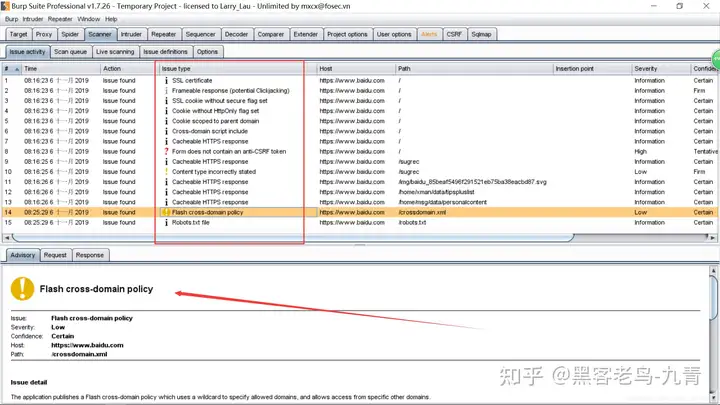The image size is (720, 405).
Task: Sort by the Path column header
Action: tap(474, 68)
